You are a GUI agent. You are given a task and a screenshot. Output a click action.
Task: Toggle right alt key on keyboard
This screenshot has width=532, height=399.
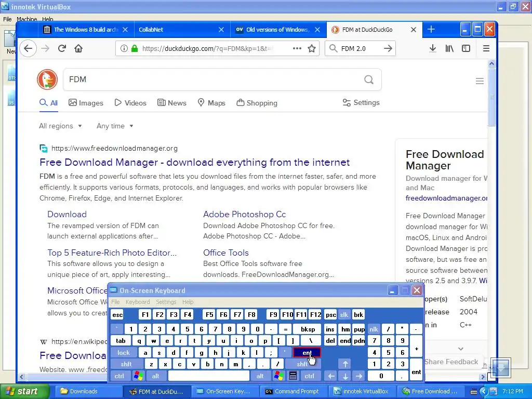tap(260, 376)
